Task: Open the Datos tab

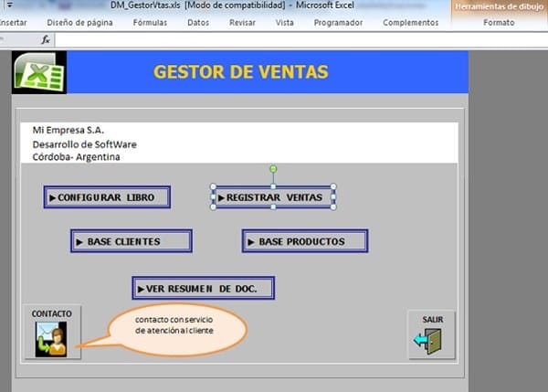Action: tap(198, 22)
